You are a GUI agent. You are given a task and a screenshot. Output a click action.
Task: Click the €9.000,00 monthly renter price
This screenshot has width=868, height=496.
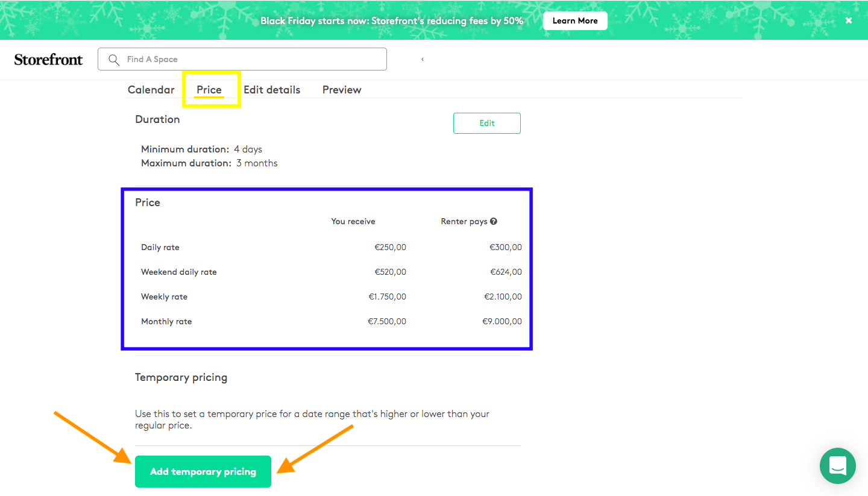pos(502,321)
